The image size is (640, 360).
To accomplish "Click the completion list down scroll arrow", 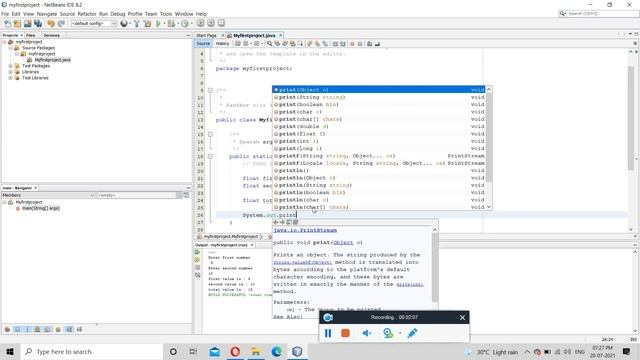I will pos(489,207).
